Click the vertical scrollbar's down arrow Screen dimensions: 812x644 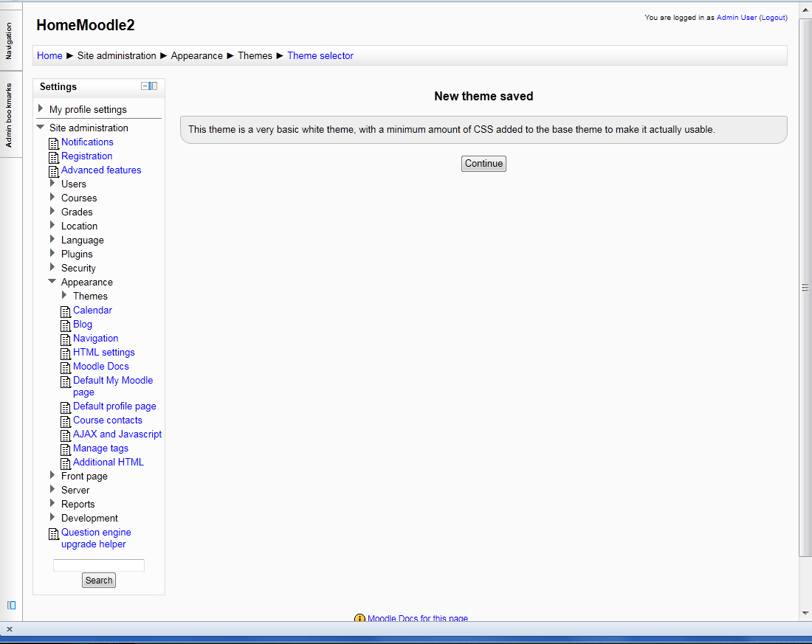coord(805,613)
